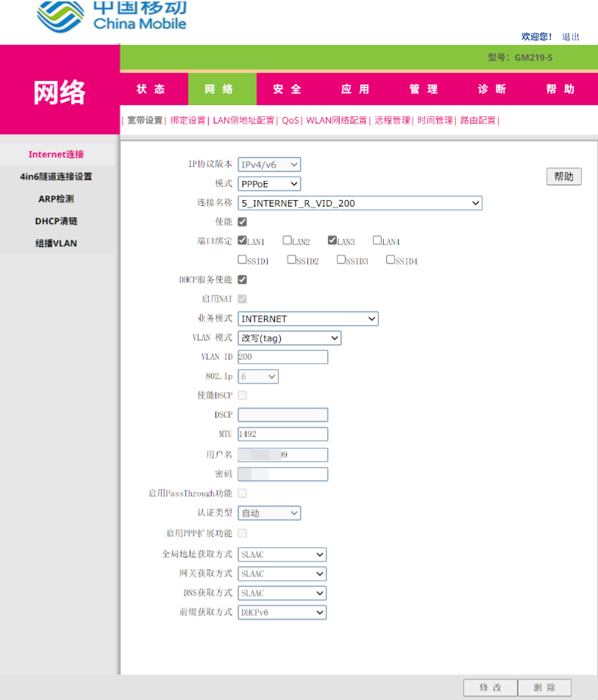Open the 前缀获取方式 DHCPv6 dropdown

(282, 612)
